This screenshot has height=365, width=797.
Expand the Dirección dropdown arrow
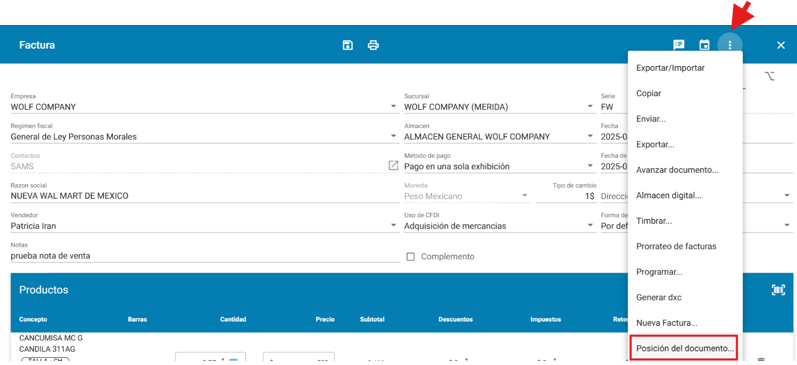(786, 196)
